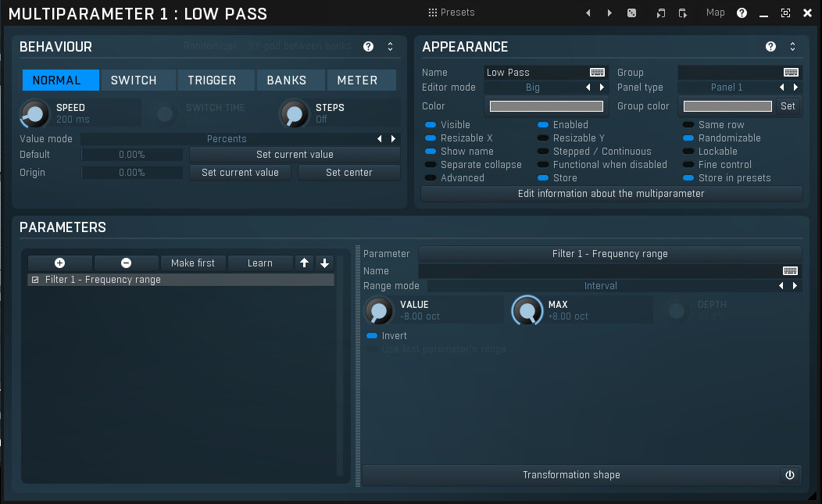Click the random preset dice icon
Image resolution: width=822 pixels, height=504 pixels.
coord(631,13)
